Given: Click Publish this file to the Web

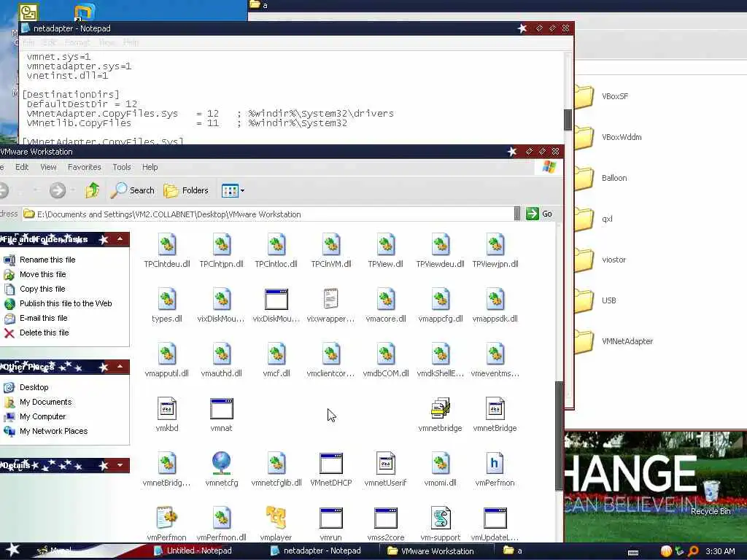Looking at the screenshot, I should coord(66,303).
